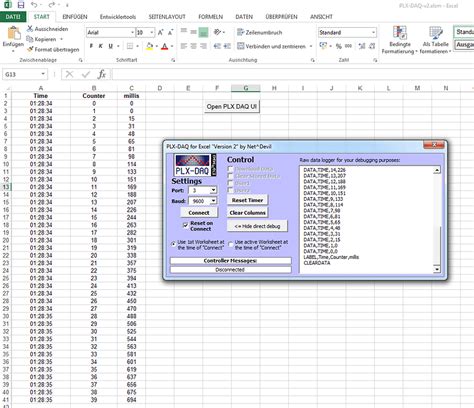Decrease indent icon
This screenshot has height=408, width=474.
(x=217, y=46)
